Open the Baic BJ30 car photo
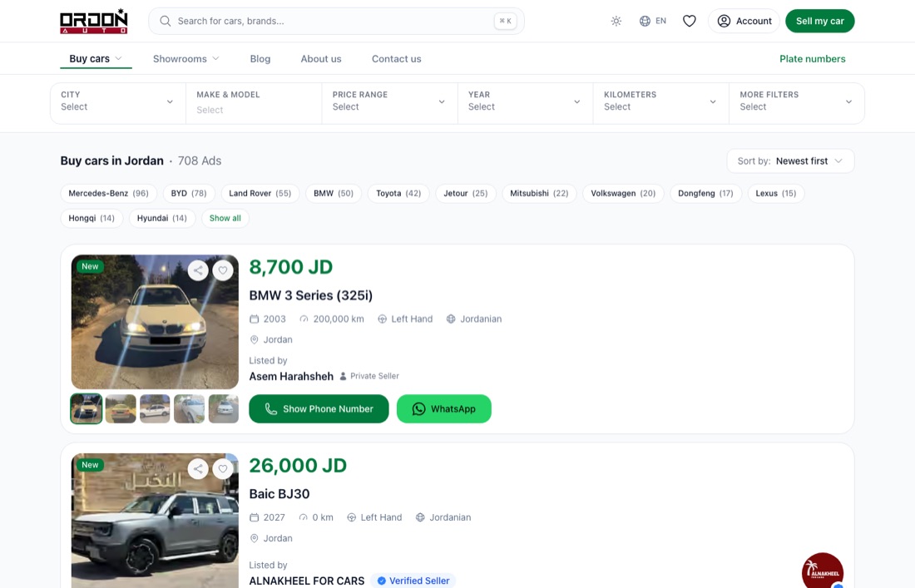Image resolution: width=915 pixels, height=588 pixels. (x=155, y=521)
